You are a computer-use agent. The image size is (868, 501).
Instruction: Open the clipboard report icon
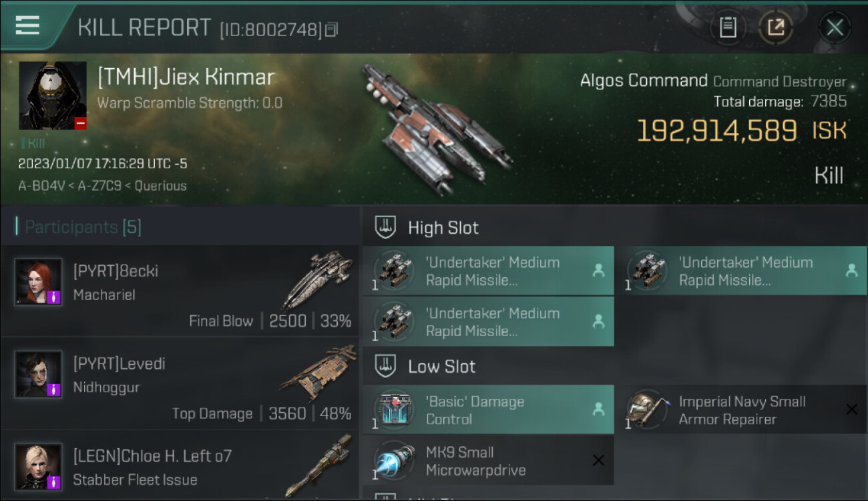point(728,27)
